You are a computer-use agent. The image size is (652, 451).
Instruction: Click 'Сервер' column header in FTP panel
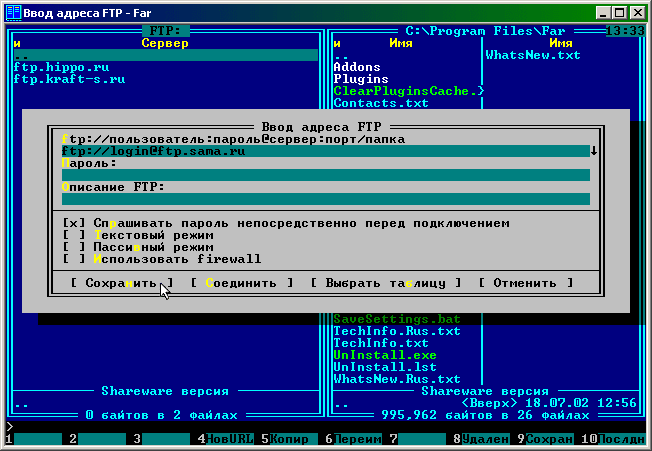pyautogui.click(x=165, y=43)
